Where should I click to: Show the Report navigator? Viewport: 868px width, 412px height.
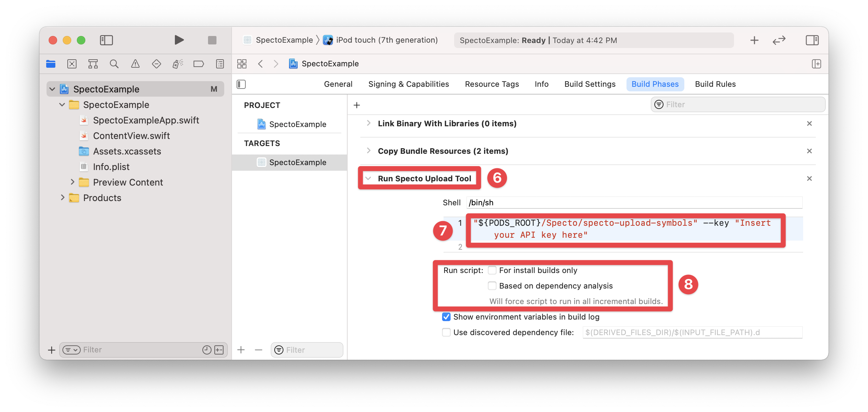(220, 64)
